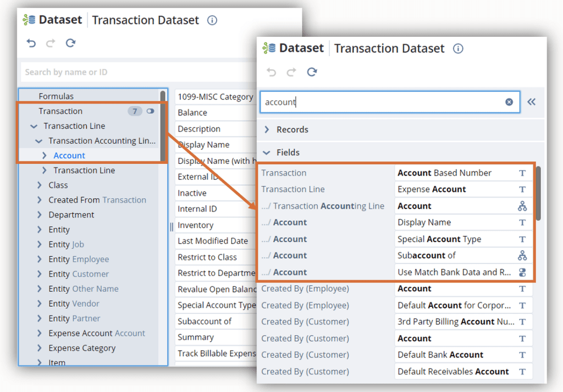Collapse the Transaction Line tree node
The height and width of the screenshot is (392, 563).
34,126
